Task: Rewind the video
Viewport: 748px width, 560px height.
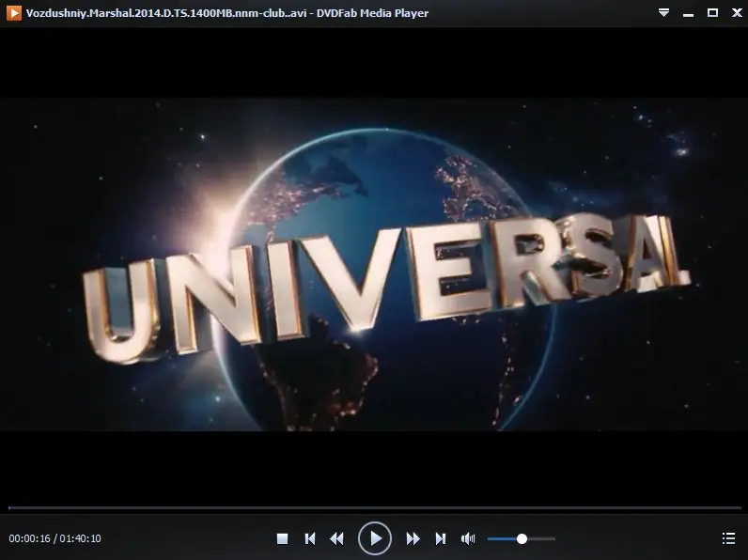Action: pos(336,538)
